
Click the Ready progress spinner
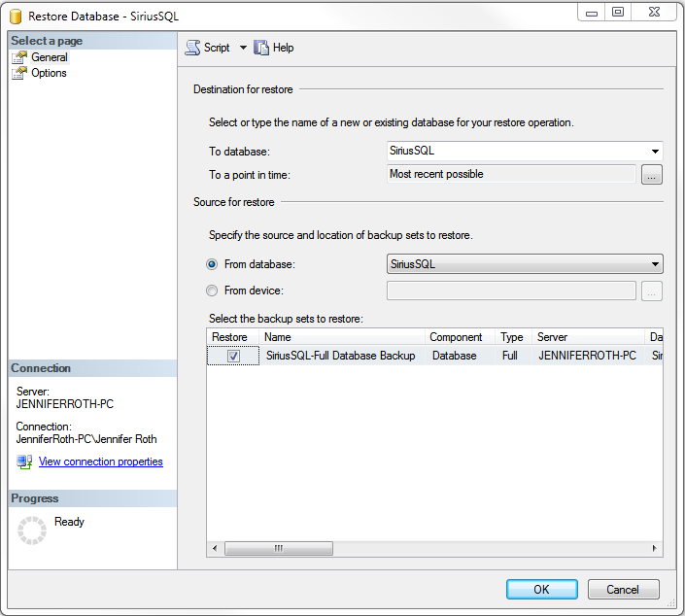pos(32,530)
